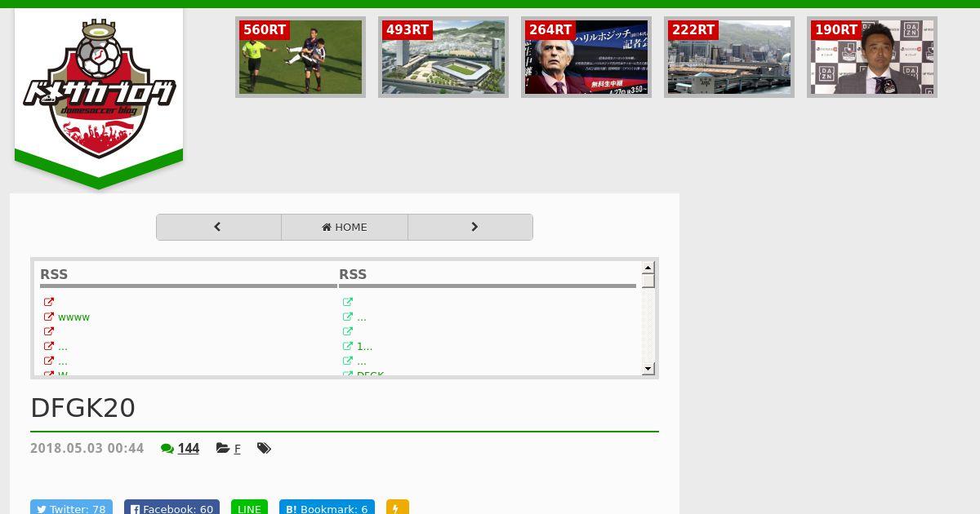Share via Facebook: 60 button
The height and width of the screenshot is (514, 980).
pyautogui.click(x=171, y=507)
